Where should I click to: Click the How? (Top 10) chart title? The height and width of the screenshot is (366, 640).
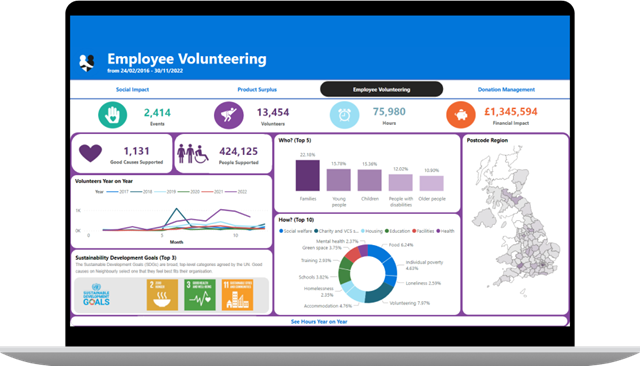pyautogui.click(x=296, y=220)
